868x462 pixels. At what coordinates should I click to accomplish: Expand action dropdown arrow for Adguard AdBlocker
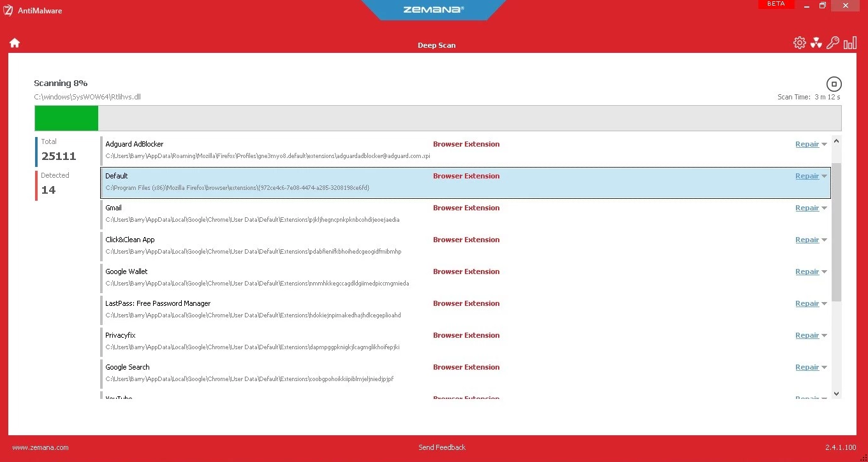[x=824, y=145]
